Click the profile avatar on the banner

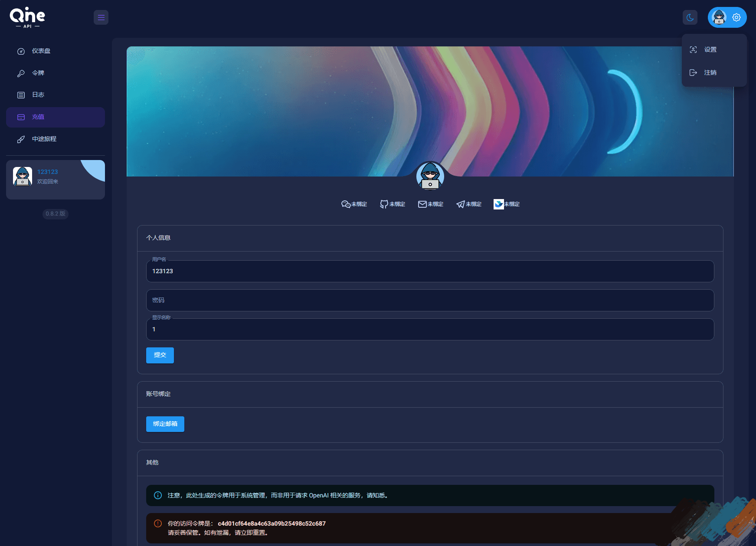(x=430, y=177)
